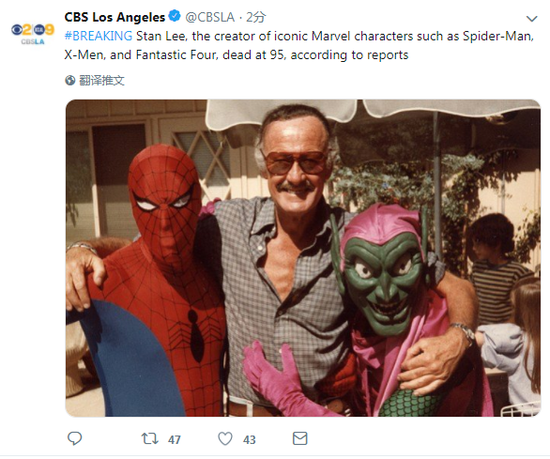Click the globe icon beside 翻译推文
The image size is (550, 459).
[x=70, y=80]
